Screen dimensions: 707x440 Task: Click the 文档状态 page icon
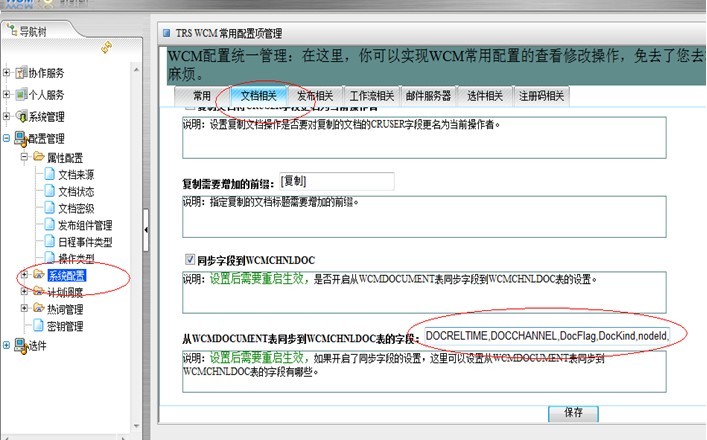pyautogui.click(x=49, y=191)
